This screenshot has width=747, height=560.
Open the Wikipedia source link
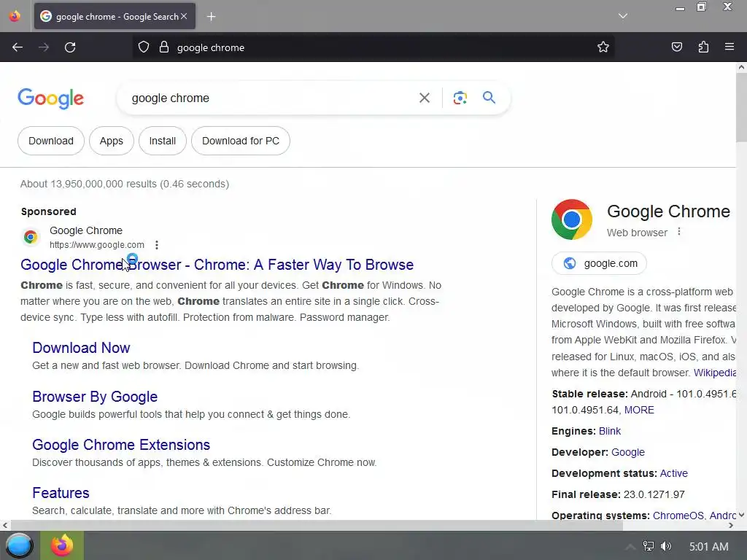715,373
